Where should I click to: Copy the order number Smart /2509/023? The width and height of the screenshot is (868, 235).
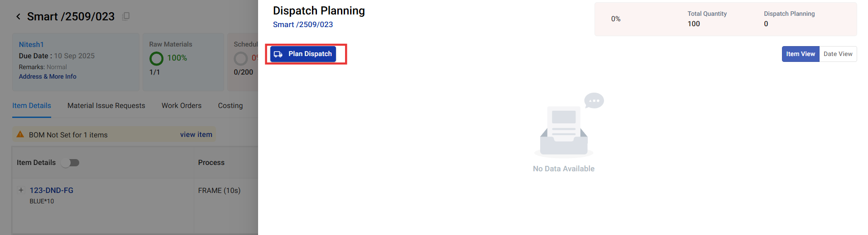point(126,16)
